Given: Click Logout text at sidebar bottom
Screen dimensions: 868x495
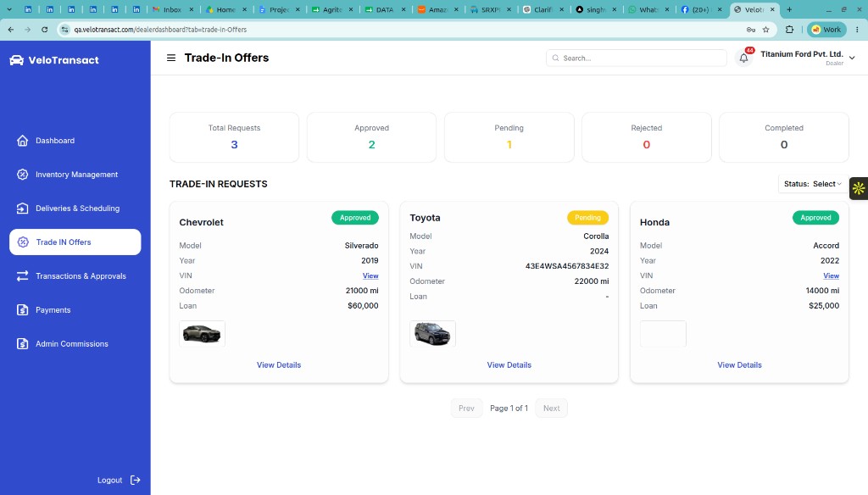Looking at the screenshot, I should coord(109,480).
